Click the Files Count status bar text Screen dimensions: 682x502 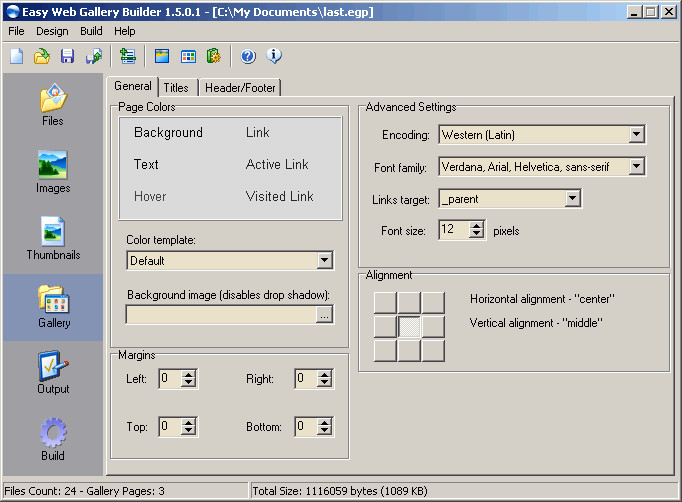(x=84, y=491)
